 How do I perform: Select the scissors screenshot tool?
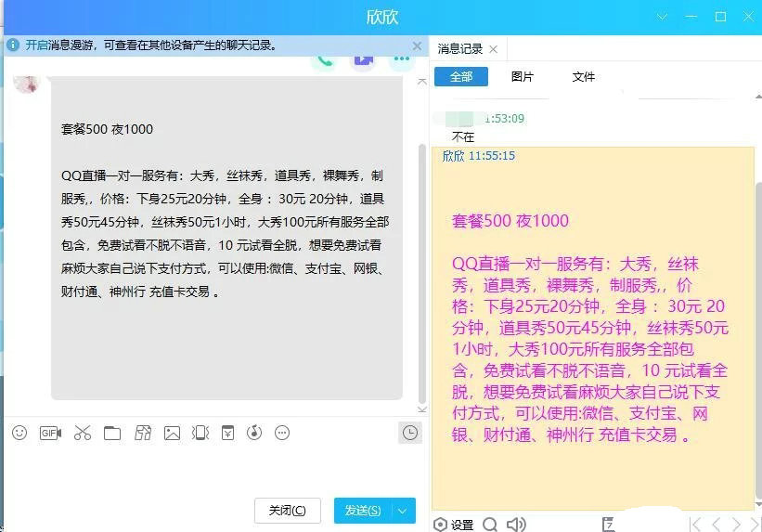pyautogui.click(x=82, y=433)
